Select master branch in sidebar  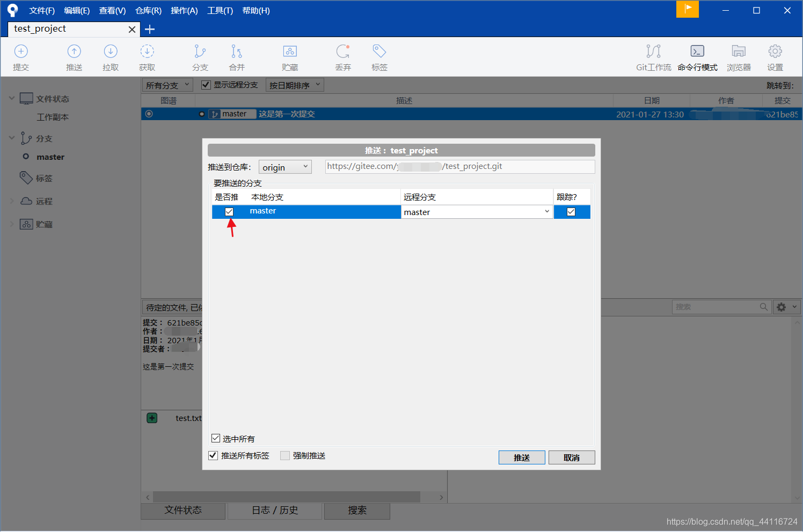(50, 157)
